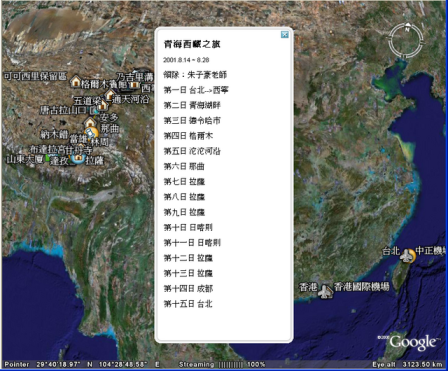Click the 當雄 placemark icon
Viewport: 448px width, 371px height.
(91, 133)
